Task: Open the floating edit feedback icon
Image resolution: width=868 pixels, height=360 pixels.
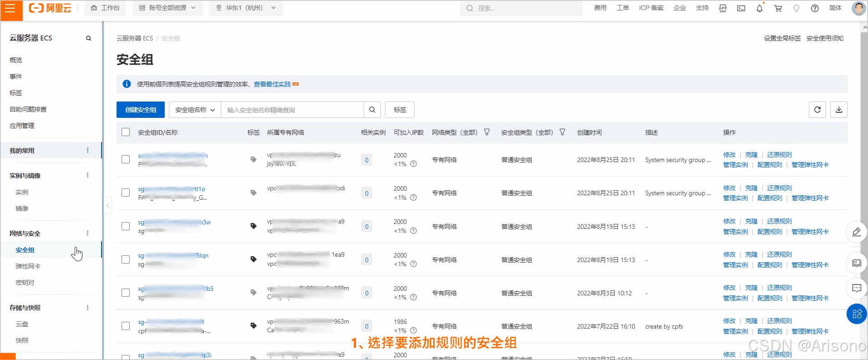Action: pos(857,232)
